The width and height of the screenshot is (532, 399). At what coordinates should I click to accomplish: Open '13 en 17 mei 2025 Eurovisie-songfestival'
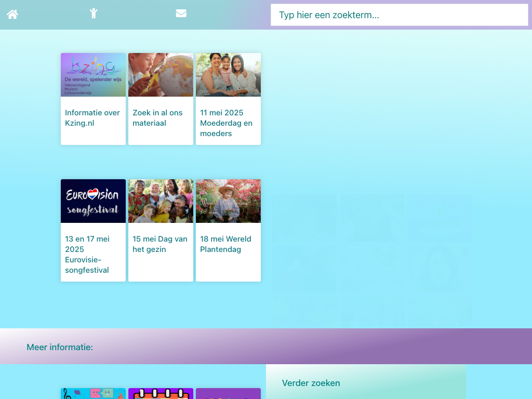(x=87, y=255)
